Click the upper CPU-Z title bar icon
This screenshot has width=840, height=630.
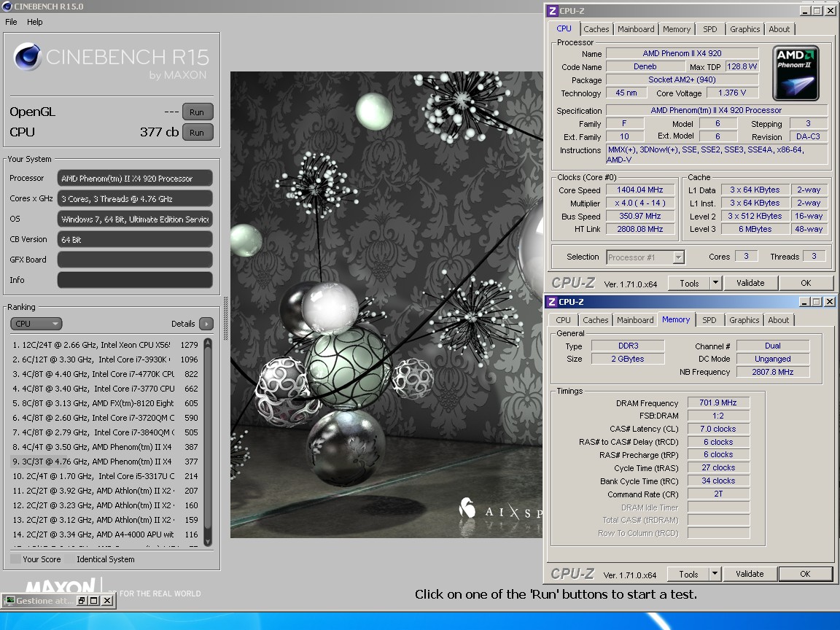point(552,11)
